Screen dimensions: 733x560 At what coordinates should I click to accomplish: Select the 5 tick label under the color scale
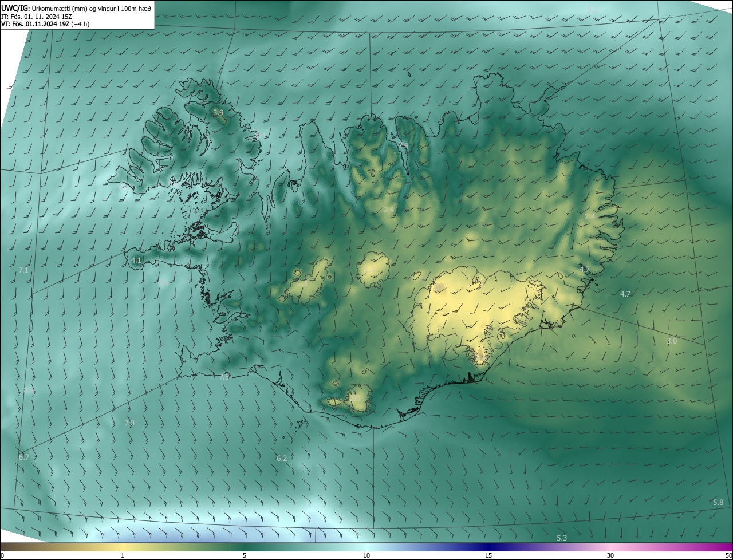(245, 555)
